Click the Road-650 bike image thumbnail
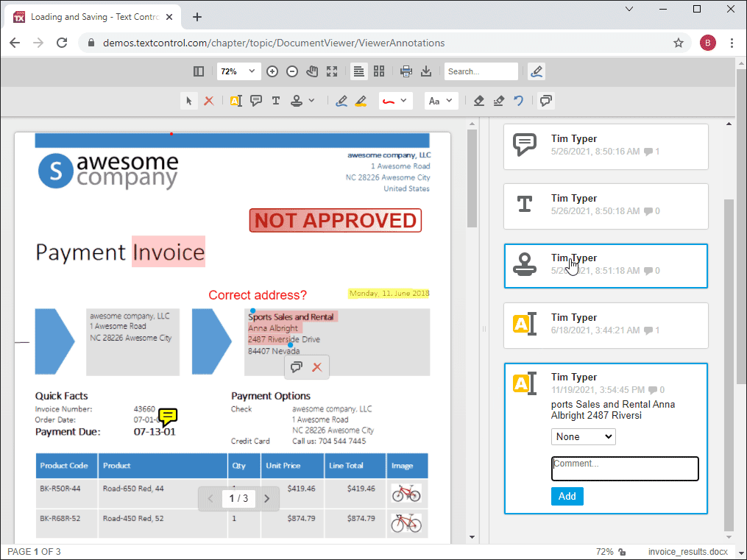This screenshot has height=560, width=747. (406, 493)
